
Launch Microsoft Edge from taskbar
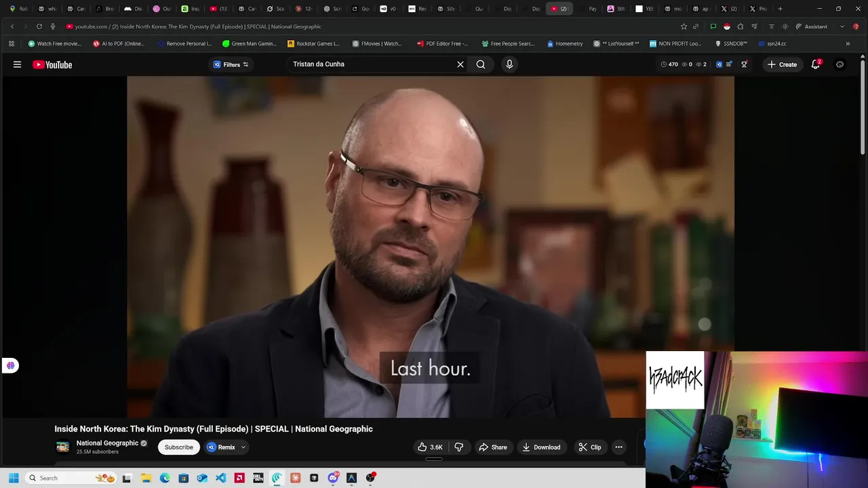pyautogui.click(x=165, y=478)
